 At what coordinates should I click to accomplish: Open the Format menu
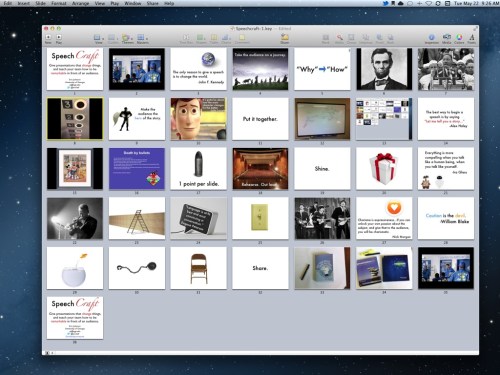coord(59,3)
